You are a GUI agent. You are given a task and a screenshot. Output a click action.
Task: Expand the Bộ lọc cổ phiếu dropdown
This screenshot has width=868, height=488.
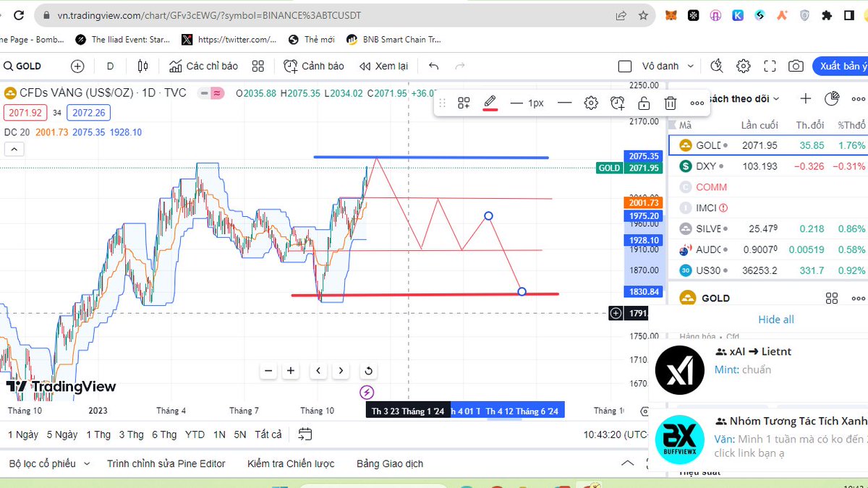coord(49,463)
